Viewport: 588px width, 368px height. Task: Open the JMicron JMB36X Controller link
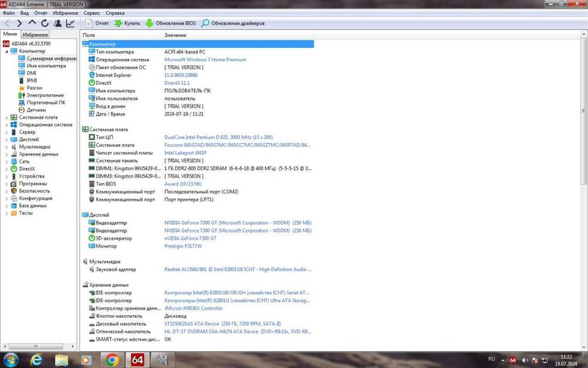click(x=193, y=309)
